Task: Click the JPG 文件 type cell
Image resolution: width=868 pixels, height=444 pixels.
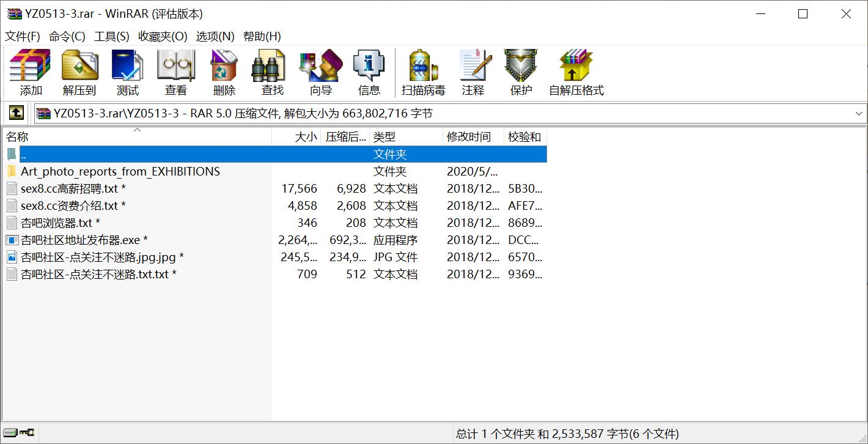Action: pos(395,257)
